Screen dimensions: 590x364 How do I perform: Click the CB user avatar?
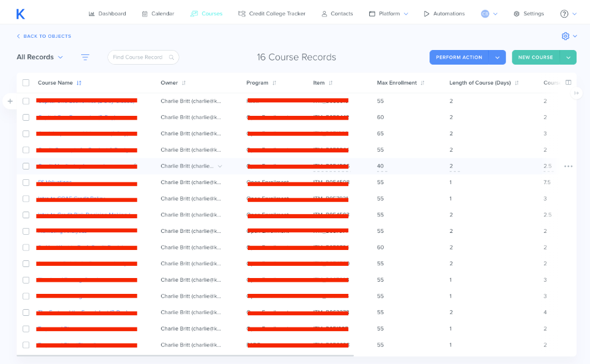click(485, 14)
